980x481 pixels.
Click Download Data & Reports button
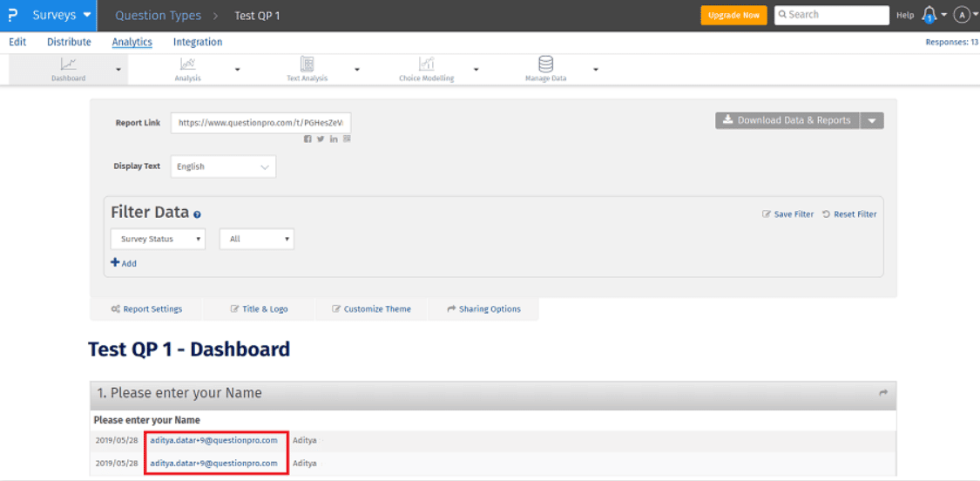pyautogui.click(x=787, y=121)
